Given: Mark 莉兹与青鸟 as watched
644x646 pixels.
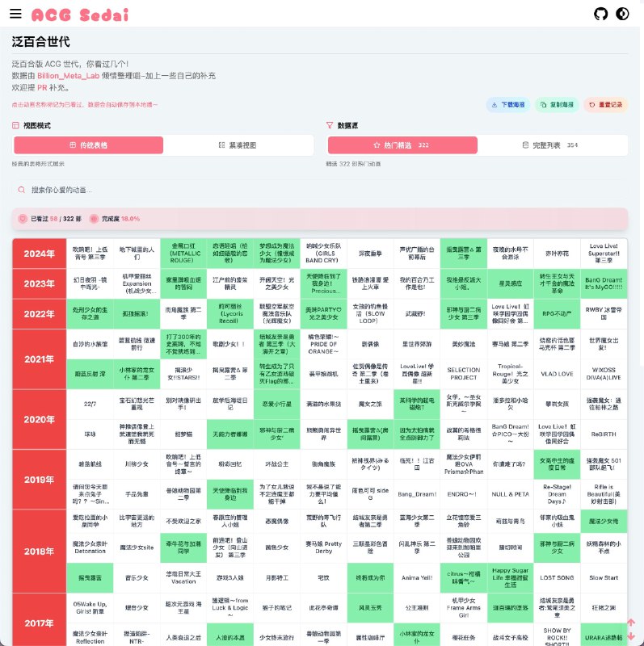Looking at the screenshot, I should click(509, 522).
